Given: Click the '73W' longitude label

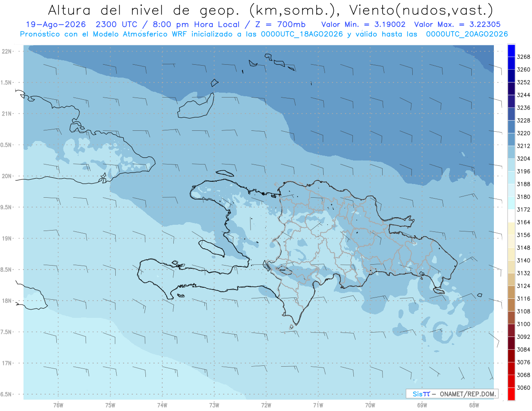Looking at the screenshot, I should pyautogui.click(x=214, y=405).
